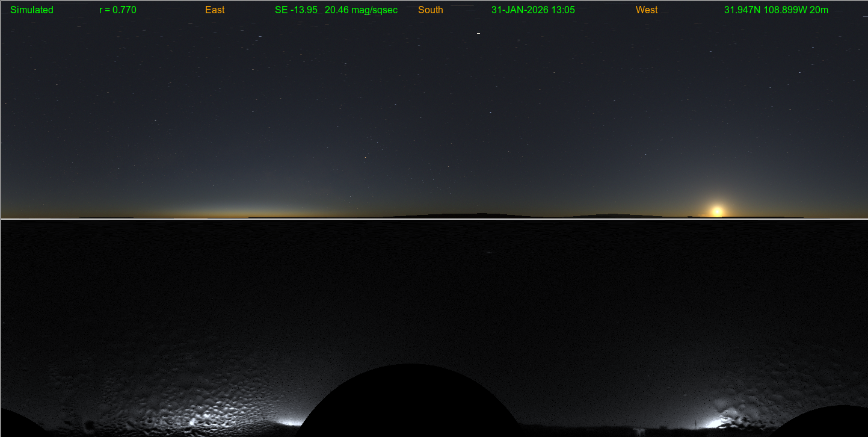The height and width of the screenshot is (437, 868).
Task: Click the 'West' compass direction label
Action: 647,10
